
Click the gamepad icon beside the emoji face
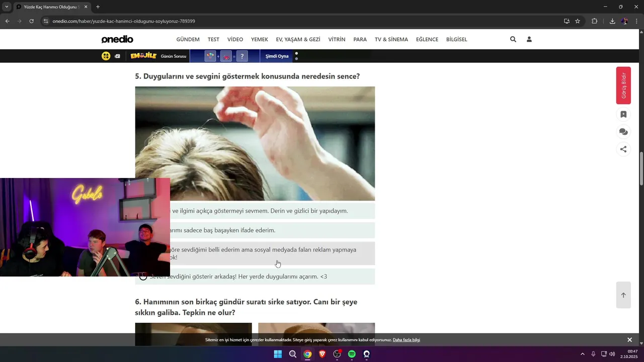pos(117,56)
